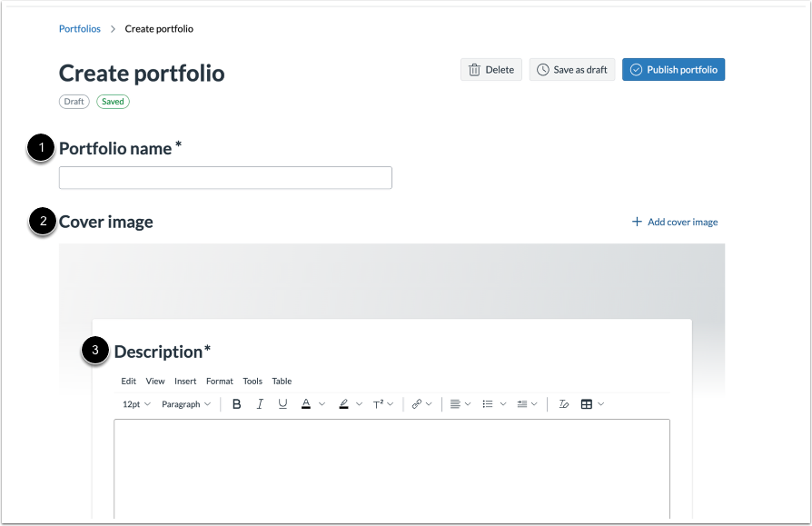
Task: Open the Paragraph format dropdown
Action: (x=185, y=403)
